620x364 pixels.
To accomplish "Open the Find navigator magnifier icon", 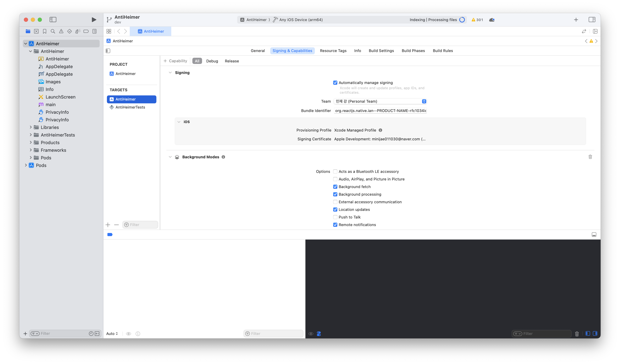I will click(x=53, y=31).
